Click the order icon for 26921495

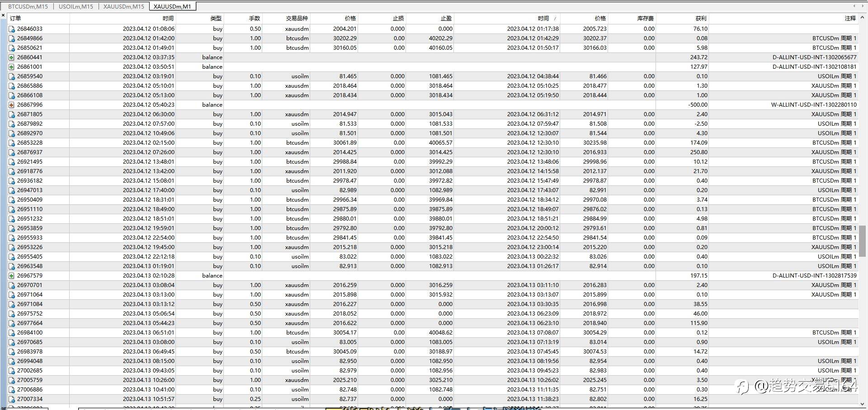(x=12, y=162)
